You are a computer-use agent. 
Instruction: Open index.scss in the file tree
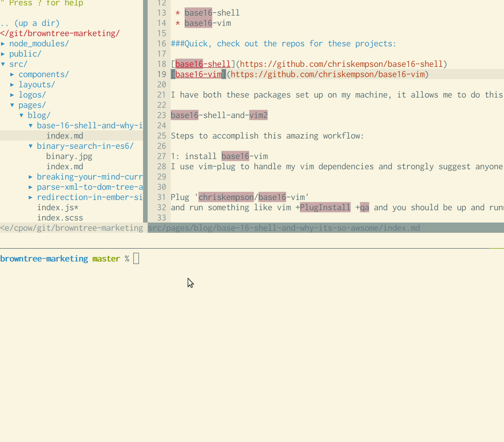point(60,218)
